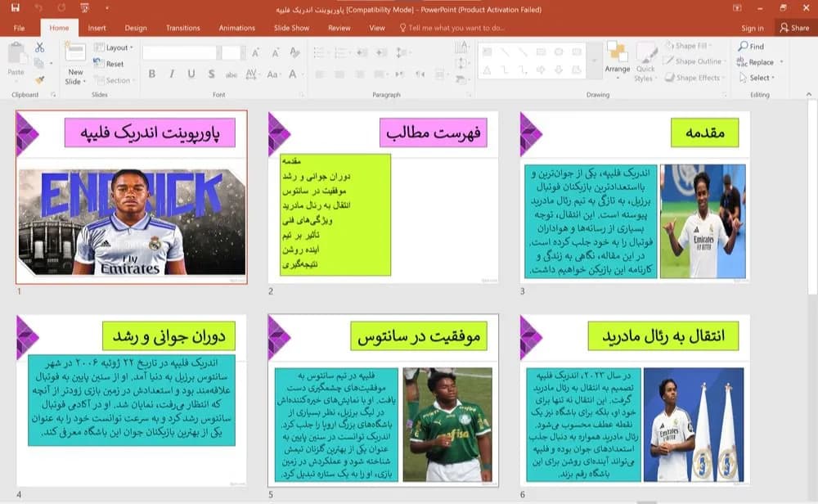Click the Tell me what you want to do box

click(x=452, y=28)
